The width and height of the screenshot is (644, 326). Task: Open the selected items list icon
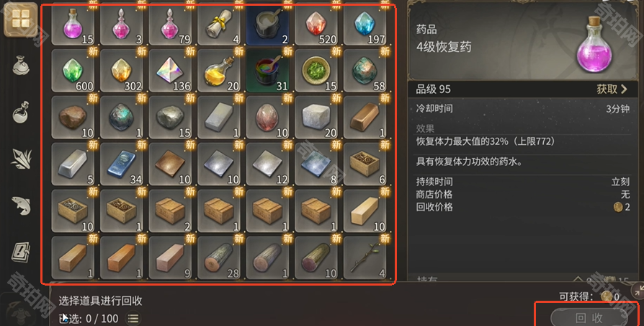[133, 318]
